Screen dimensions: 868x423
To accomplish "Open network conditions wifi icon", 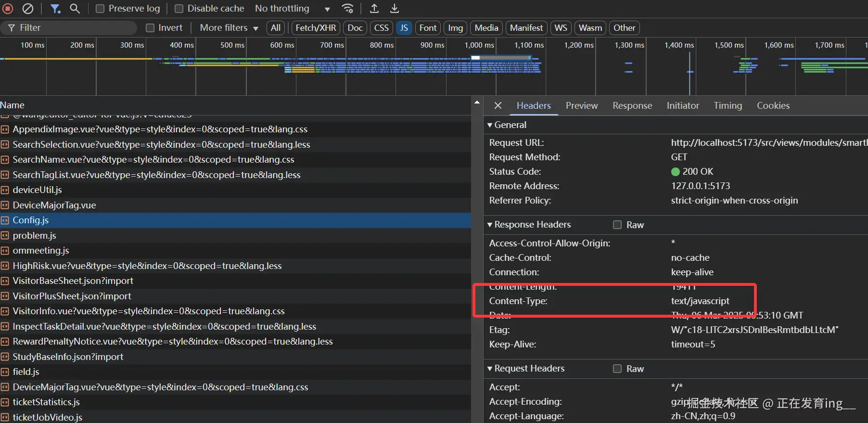I will click(x=347, y=9).
